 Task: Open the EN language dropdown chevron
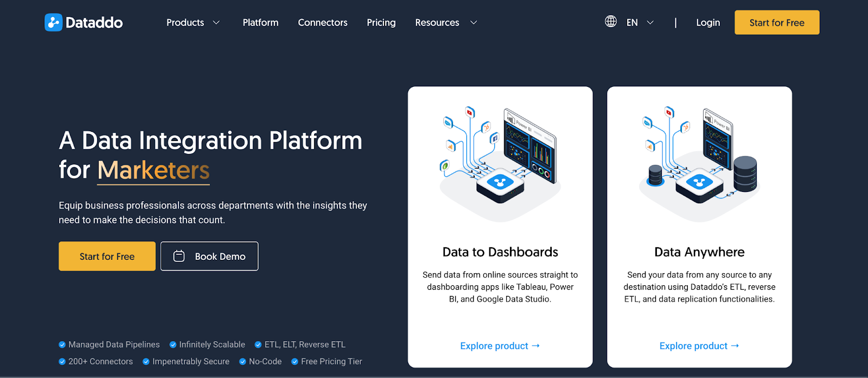click(650, 23)
